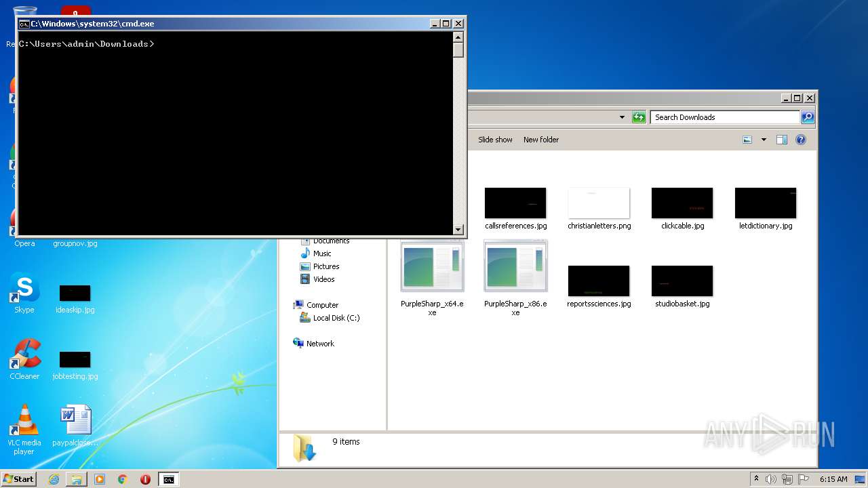
Task: Click the "9 items" status text
Action: 346,442
